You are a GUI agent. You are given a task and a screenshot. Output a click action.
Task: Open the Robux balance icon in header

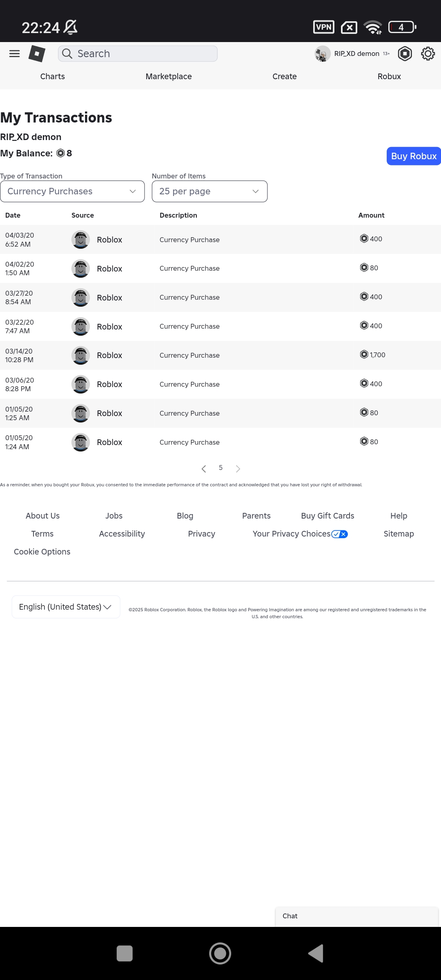click(x=405, y=53)
